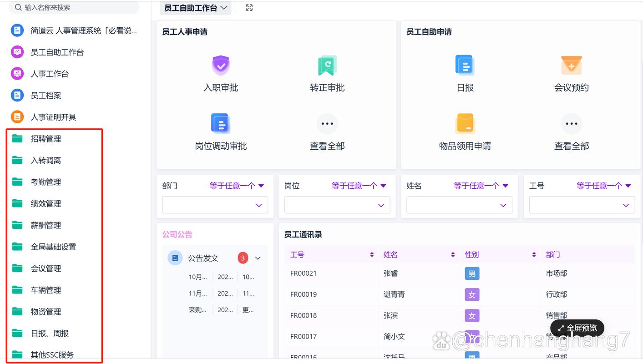Sort the table by 性别 column
The width and height of the screenshot is (643, 364).
click(534, 254)
